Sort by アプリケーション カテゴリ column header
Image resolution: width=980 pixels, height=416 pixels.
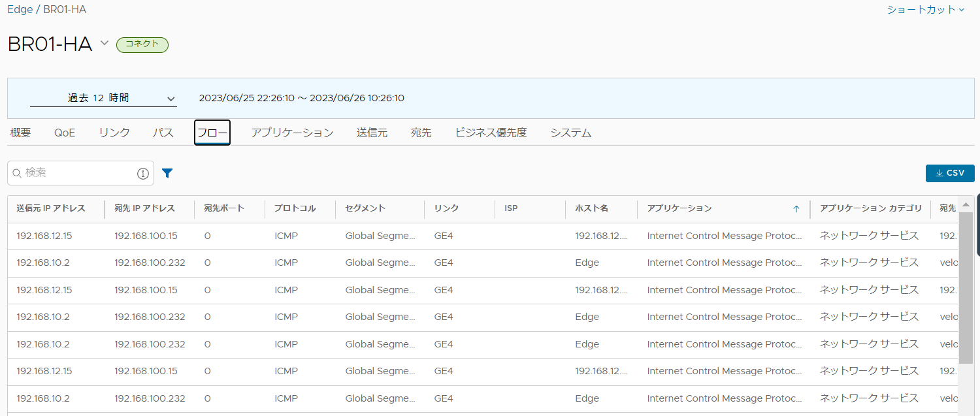(x=871, y=208)
